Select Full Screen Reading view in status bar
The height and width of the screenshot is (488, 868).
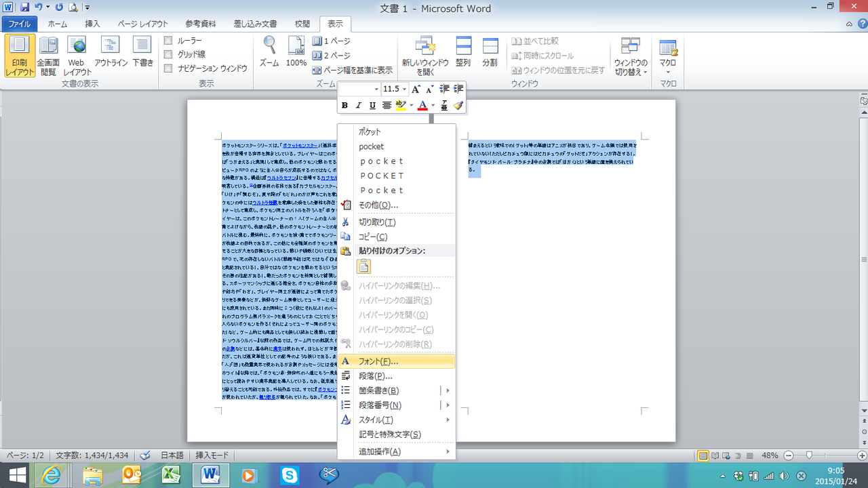(x=715, y=456)
